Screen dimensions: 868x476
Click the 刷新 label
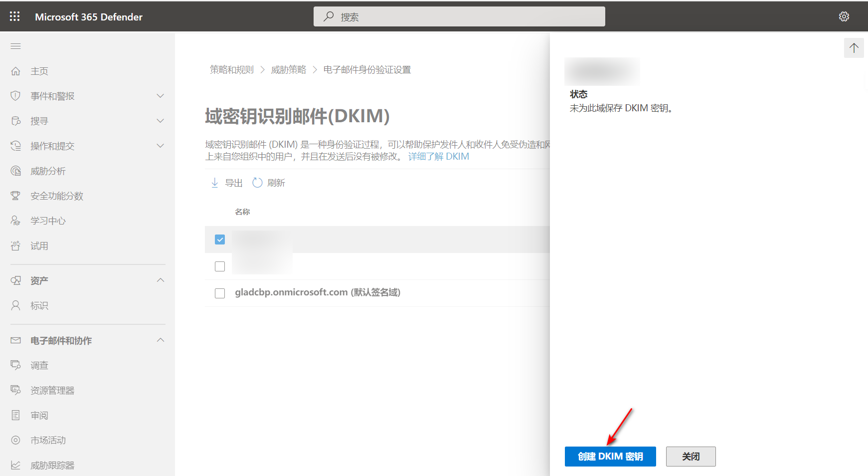click(x=276, y=183)
